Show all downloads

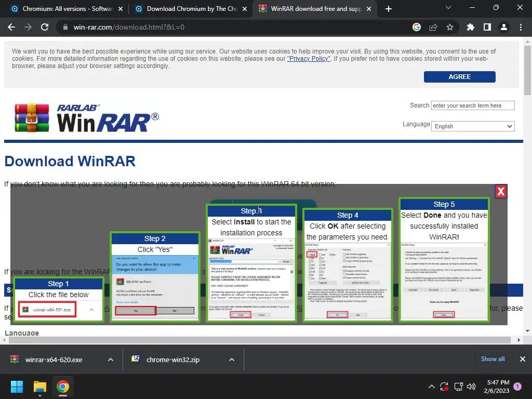[x=493, y=359]
